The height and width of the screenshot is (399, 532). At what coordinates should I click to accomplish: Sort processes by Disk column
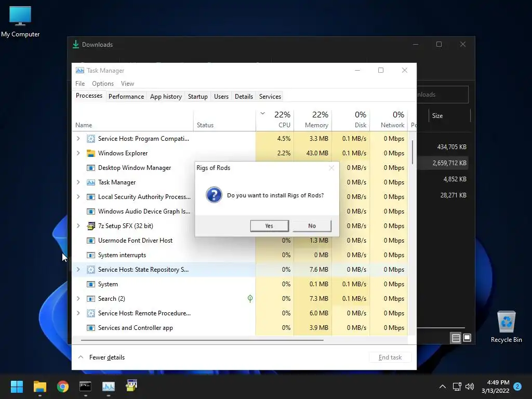[351, 120]
